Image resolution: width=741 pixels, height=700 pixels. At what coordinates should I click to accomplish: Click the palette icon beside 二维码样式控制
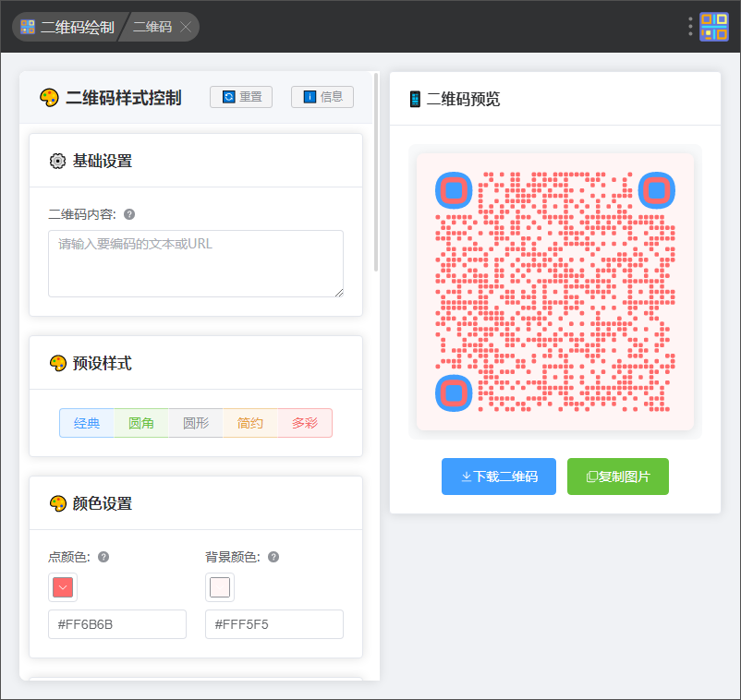tap(49, 98)
